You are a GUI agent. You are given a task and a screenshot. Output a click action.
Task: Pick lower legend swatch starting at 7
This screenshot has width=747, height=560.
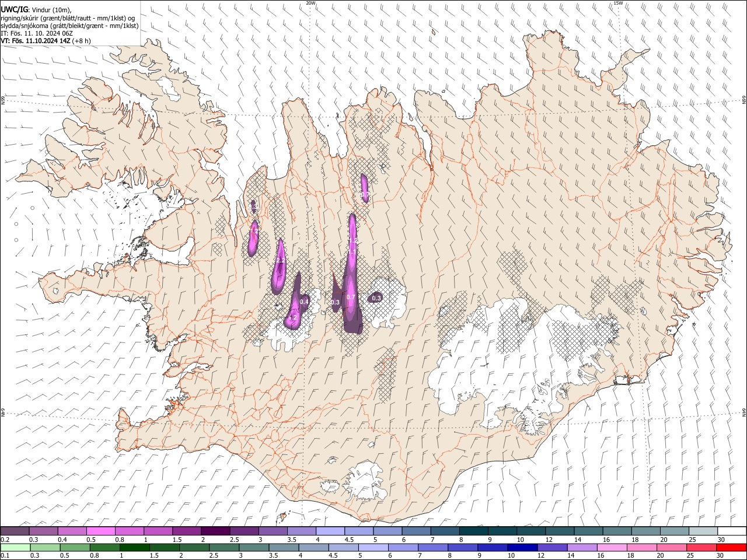tap(432, 548)
